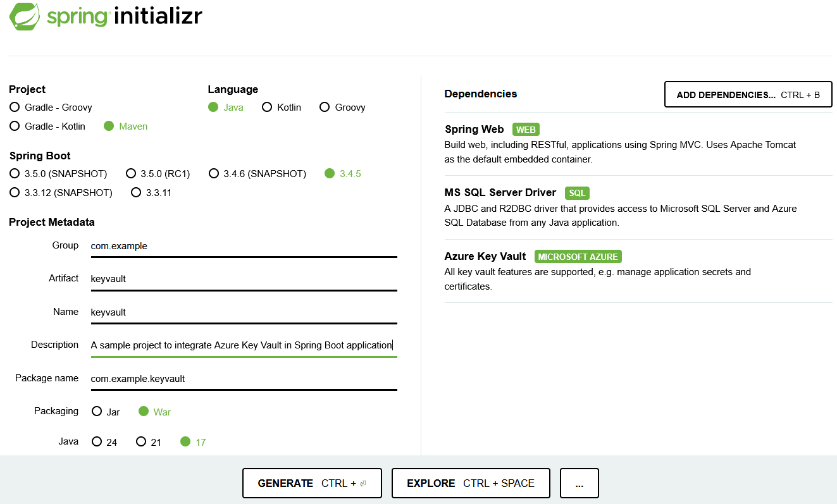Select the Azure Key Vault dependency entry

click(638, 271)
